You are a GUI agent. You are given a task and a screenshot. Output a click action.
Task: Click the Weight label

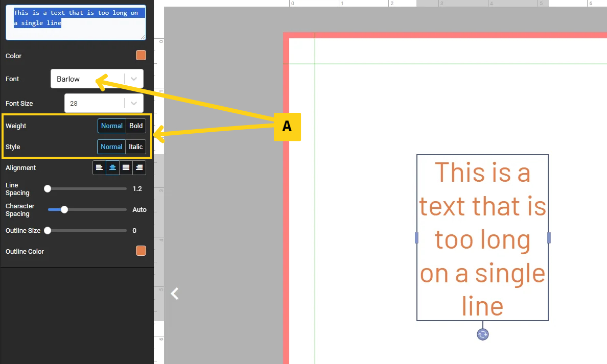[x=16, y=126]
